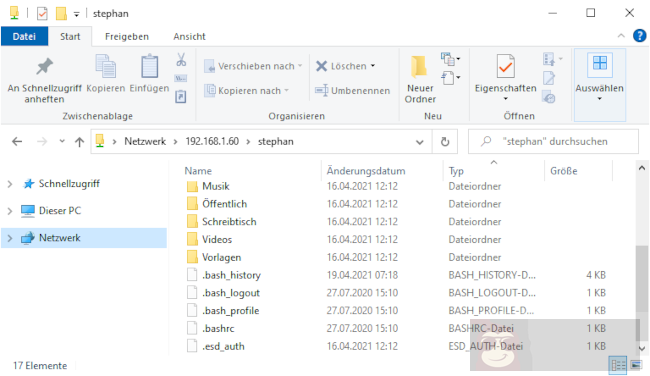Switch to the Freigeben tab
This screenshot has width=650, height=376.
click(127, 36)
